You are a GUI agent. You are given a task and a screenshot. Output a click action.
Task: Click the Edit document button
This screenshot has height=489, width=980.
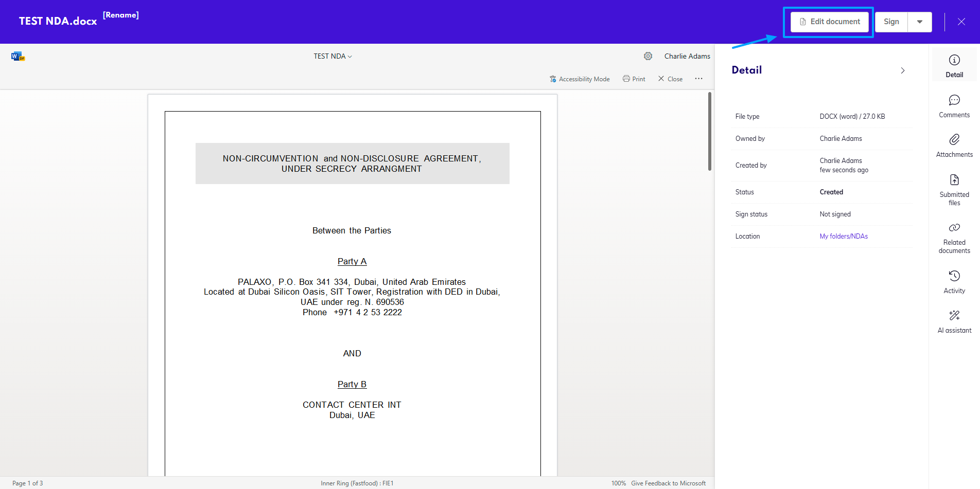pos(829,22)
